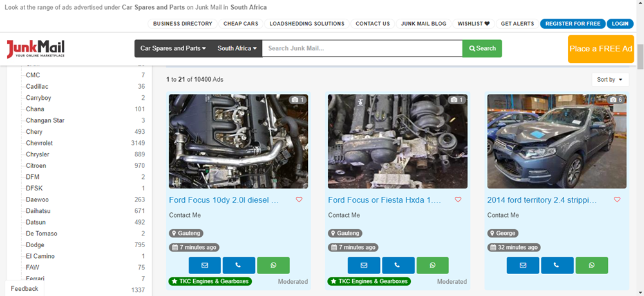Click the Search Junk Mail input field
This screenshot has width=644, height=296.
coord(362,48)
